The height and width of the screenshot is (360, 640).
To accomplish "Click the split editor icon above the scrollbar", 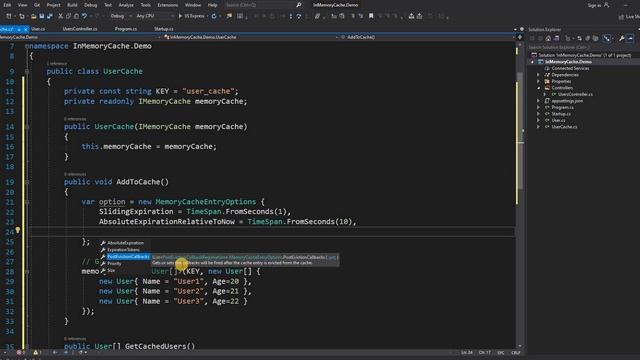I will [520, 37].
